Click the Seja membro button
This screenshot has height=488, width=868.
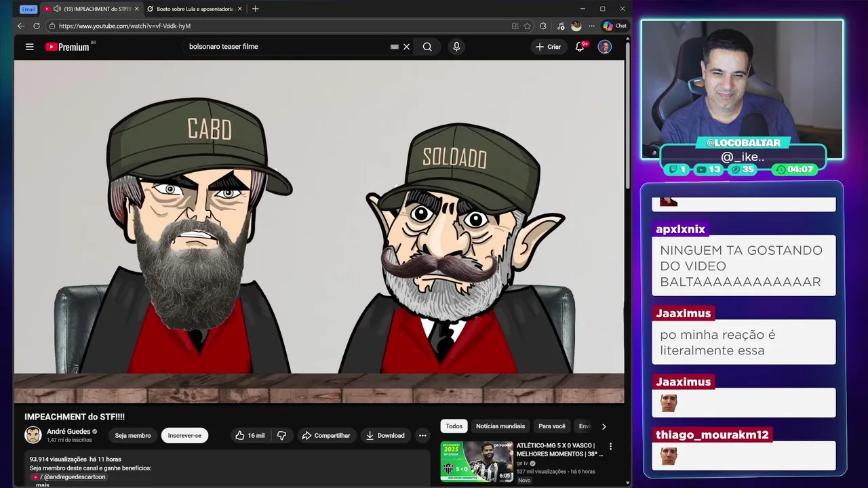coord(133,435)
